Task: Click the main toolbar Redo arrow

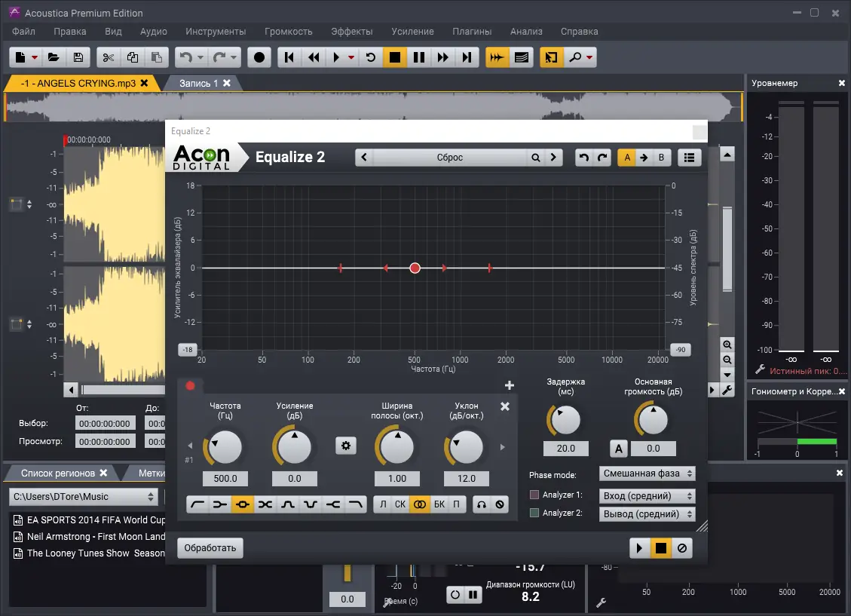Action: click(219, 57)
